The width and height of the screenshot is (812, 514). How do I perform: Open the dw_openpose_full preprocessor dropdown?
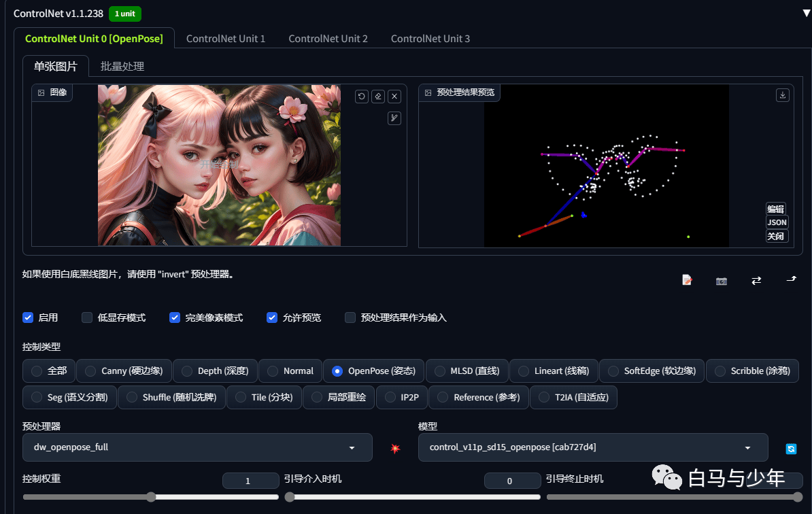pos(197,447)
